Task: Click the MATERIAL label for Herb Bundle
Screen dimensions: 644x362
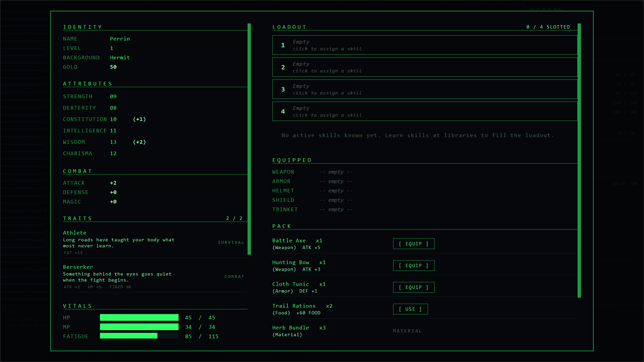Action: (407, 331)
